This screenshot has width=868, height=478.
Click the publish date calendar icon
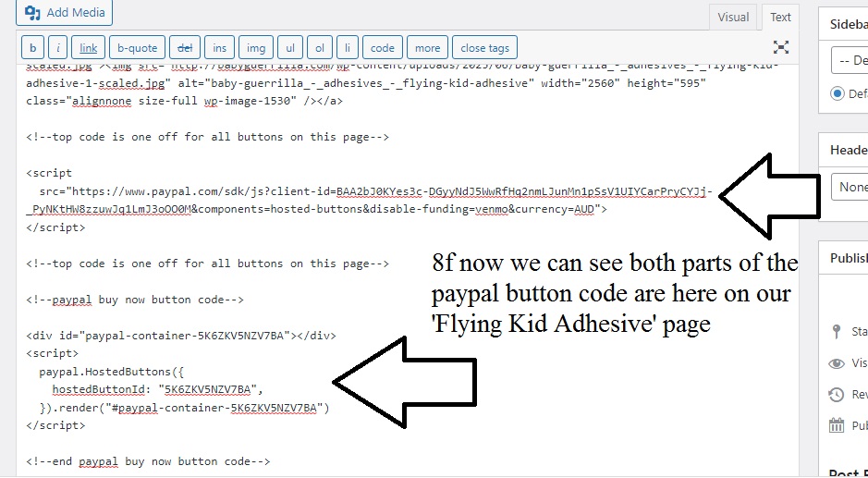pyautogui.click(x=837, y=425)
